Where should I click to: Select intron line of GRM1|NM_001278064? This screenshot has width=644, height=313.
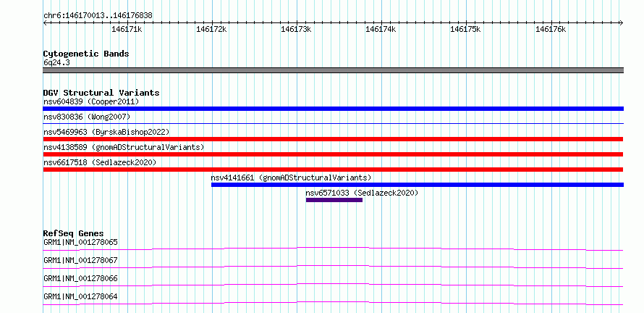point(333,303)
